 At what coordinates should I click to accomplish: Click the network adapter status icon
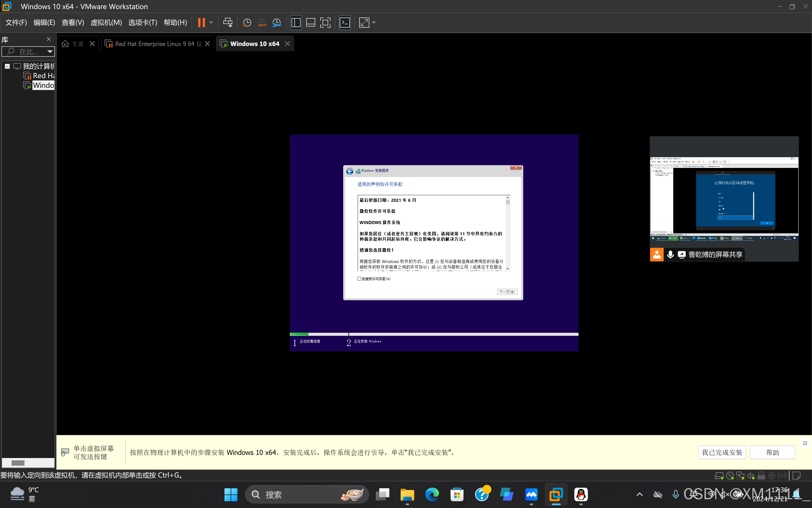pyautogui.click(x=740, y=476)
